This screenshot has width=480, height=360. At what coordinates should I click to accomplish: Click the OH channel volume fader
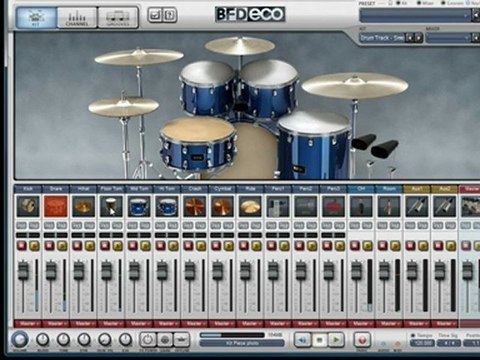[x=356, y=270]
